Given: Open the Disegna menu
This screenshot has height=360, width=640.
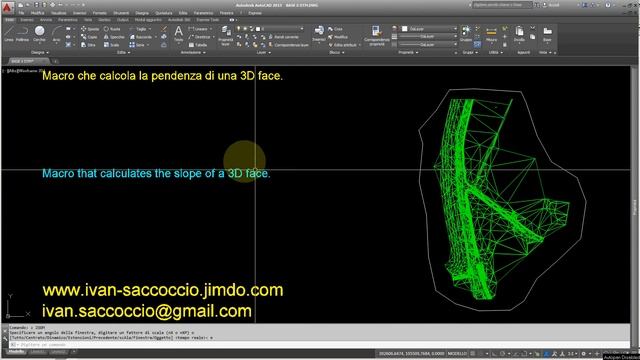Looking at the screenshot, I should click(142, 13).
